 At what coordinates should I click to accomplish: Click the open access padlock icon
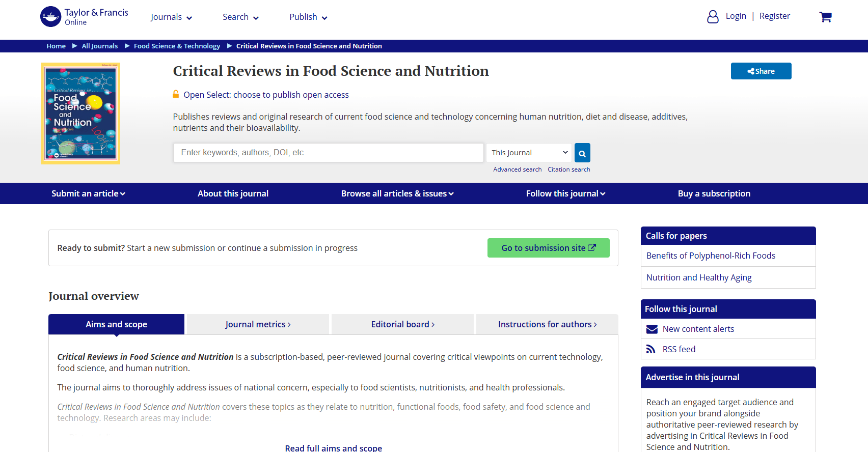click(176, 94)
